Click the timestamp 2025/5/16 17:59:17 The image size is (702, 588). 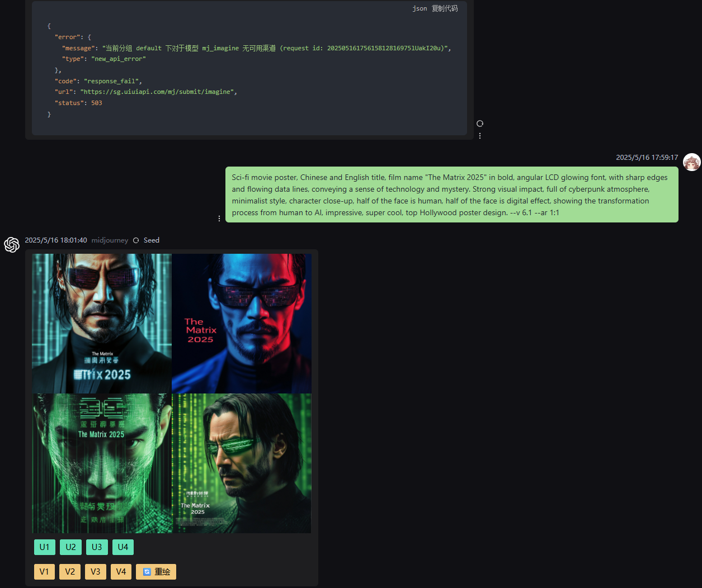pos(647,158)
